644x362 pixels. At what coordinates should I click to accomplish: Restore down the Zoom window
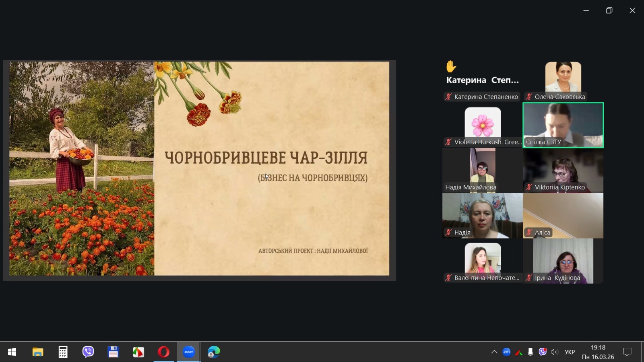point(609,10)
